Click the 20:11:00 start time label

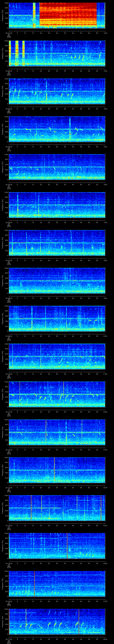9,412
